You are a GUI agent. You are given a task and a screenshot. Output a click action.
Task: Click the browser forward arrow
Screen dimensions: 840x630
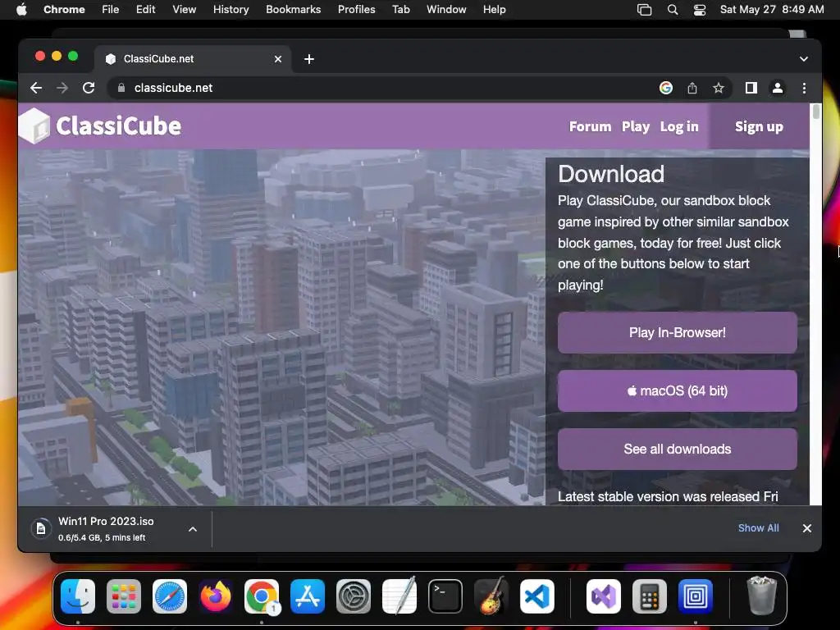click(62, 88)
